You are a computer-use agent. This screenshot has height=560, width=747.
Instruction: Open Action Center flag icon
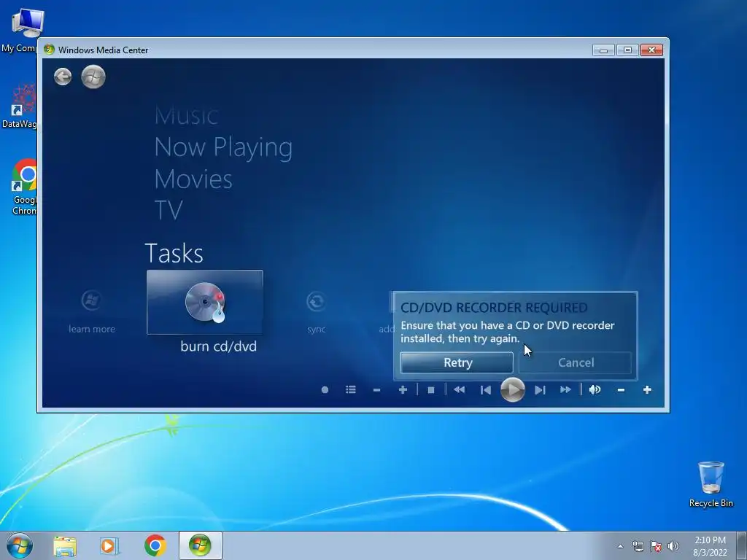[x=656, y=546]
